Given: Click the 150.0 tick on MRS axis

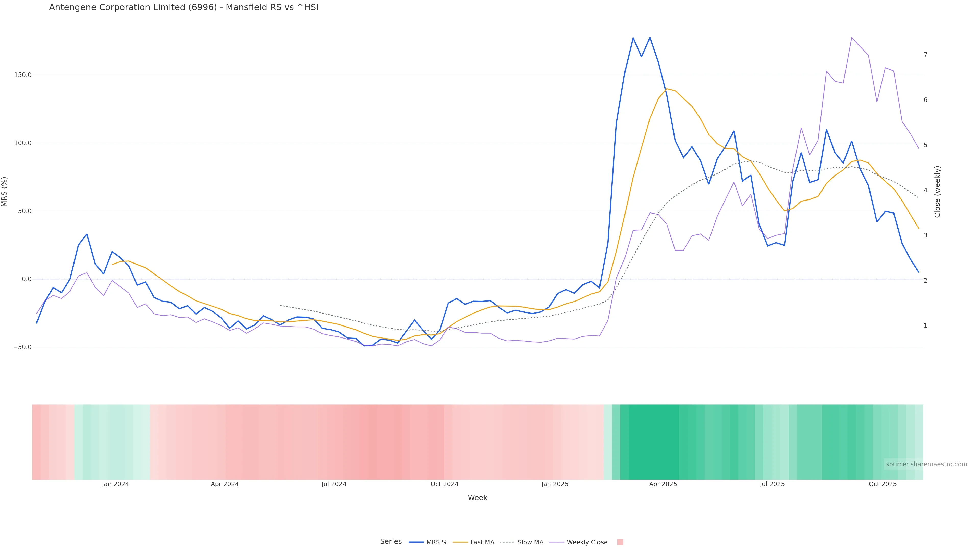Looking at the screenshot, I should click(23, 75).
